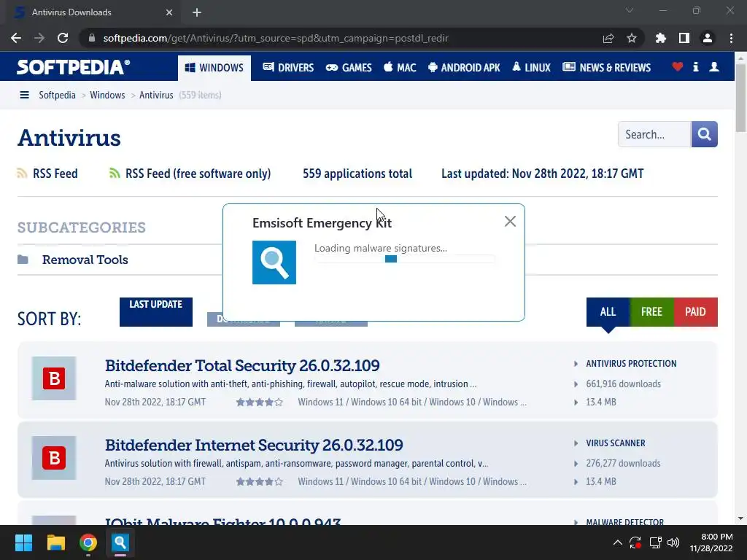The image size is (747, 560).
Task: Sort by Last Update
Action: tap(156, 312)
